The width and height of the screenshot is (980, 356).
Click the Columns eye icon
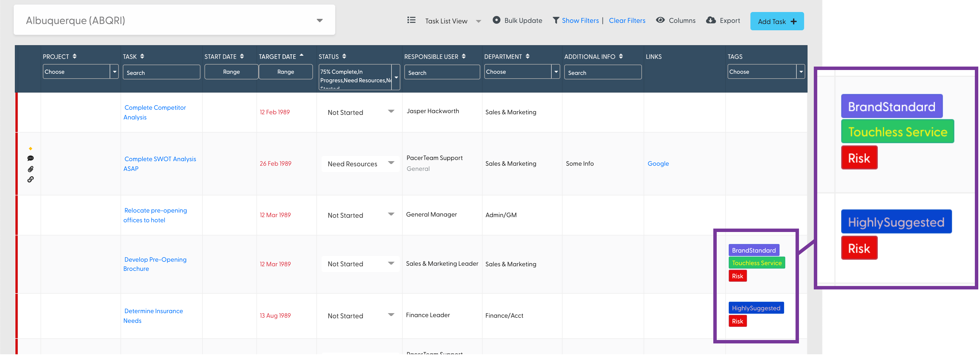pyautogui.click(x=660, y=20)
